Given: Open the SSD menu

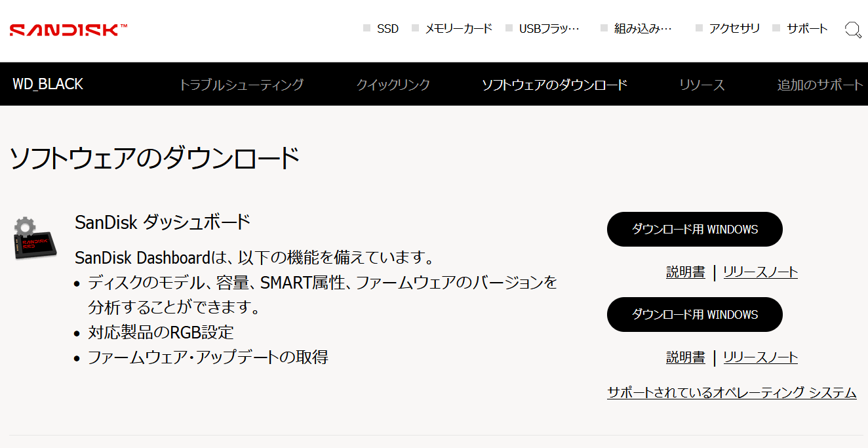Looking at the screenshot, I should coord(387,29).
